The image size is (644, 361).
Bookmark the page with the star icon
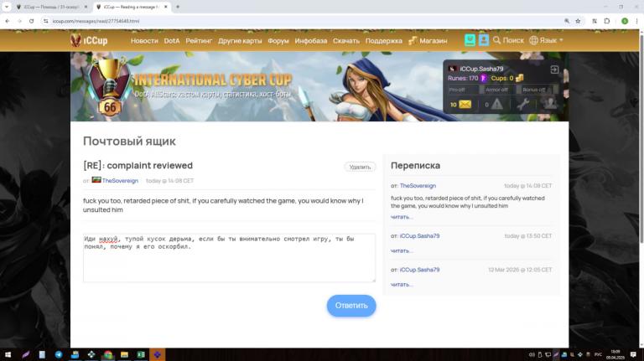578,21
